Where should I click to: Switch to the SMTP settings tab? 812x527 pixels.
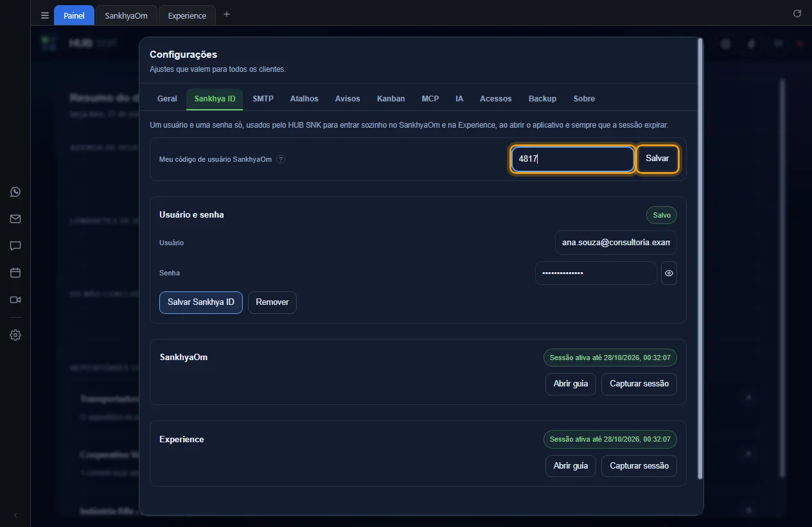tap(263, 99)
